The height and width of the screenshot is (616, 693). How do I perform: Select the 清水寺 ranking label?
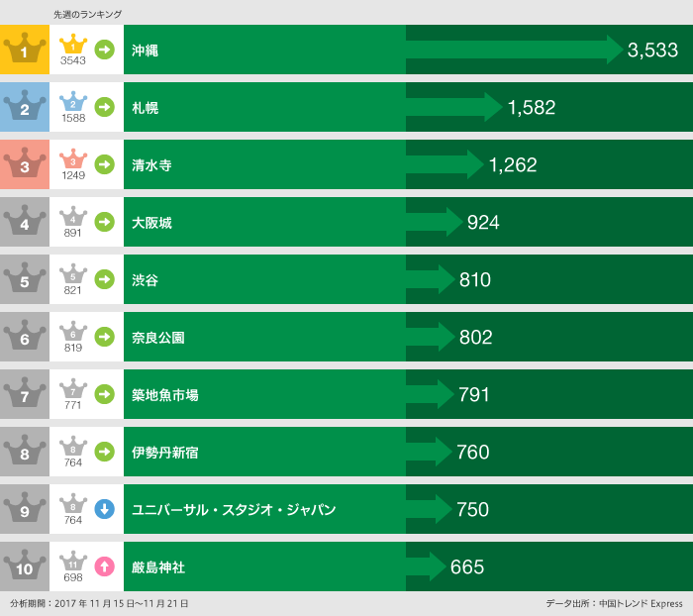[x=151, y=165]
